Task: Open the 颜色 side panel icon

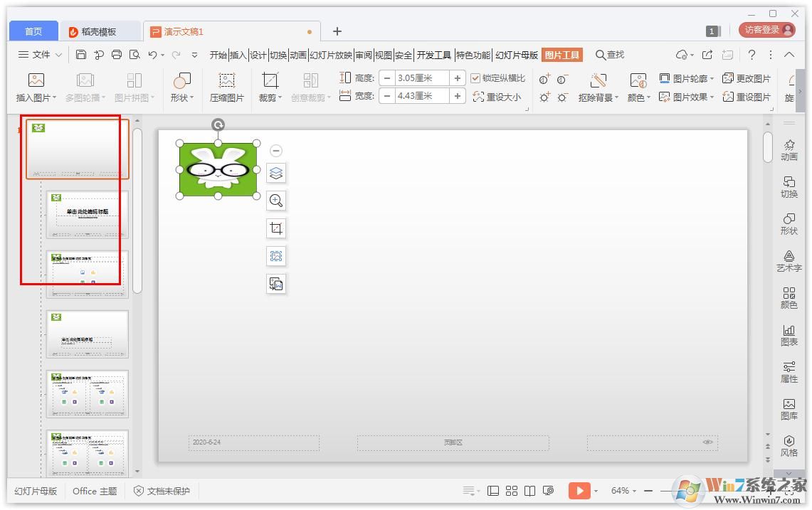Action: pos(789,298)
